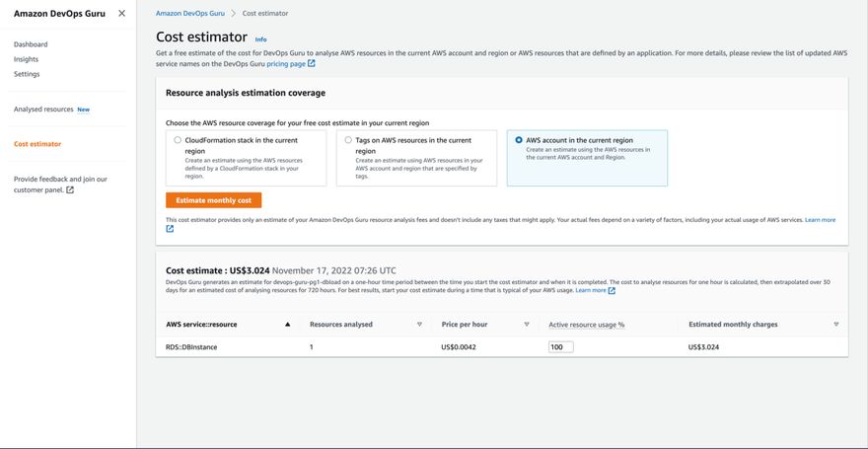This screenshot has width=868, height=449.
Task: Select AWS account in current region radio
Action: pyautogui.click(x=519, y=140)
